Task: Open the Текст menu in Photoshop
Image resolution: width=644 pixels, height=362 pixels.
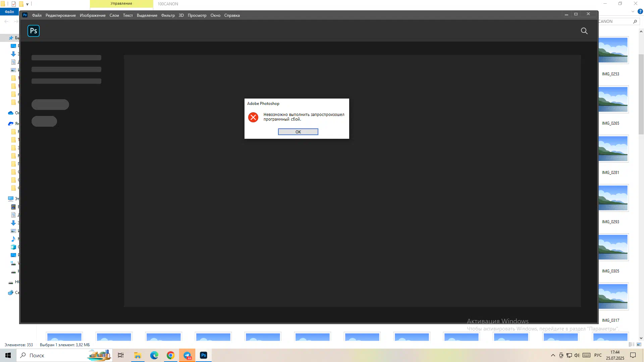Action: point(128,15)
